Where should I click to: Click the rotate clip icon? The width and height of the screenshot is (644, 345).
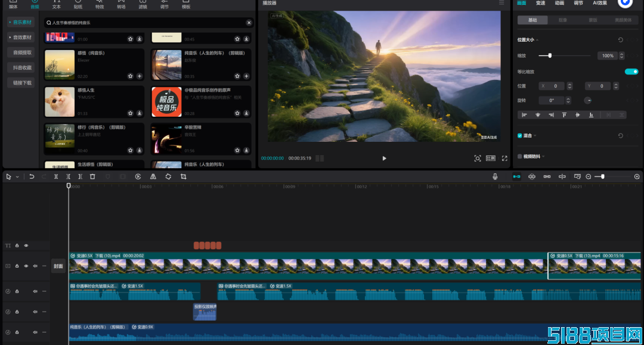click(168, 176)
